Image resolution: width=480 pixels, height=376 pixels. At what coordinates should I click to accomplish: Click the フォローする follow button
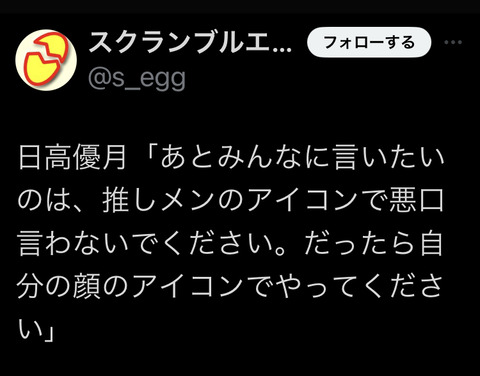tap(369, 42)
